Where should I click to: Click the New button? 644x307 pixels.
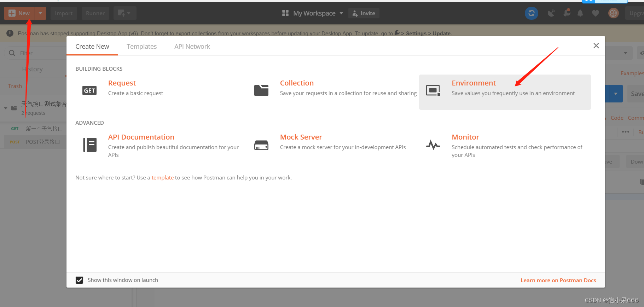pos(19,13)
